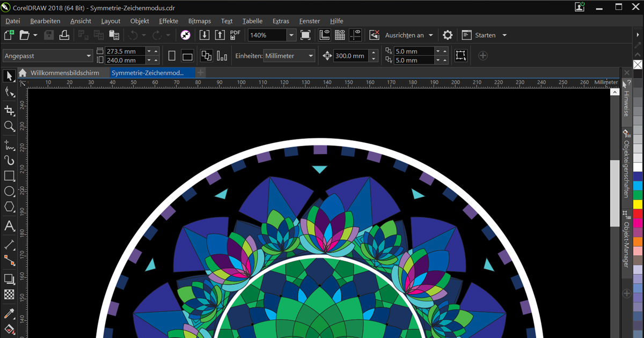Image resolution: width=644 pixels, height=338 pixels.
Task: Toggle treat as filled button
Action: (460, 56)
